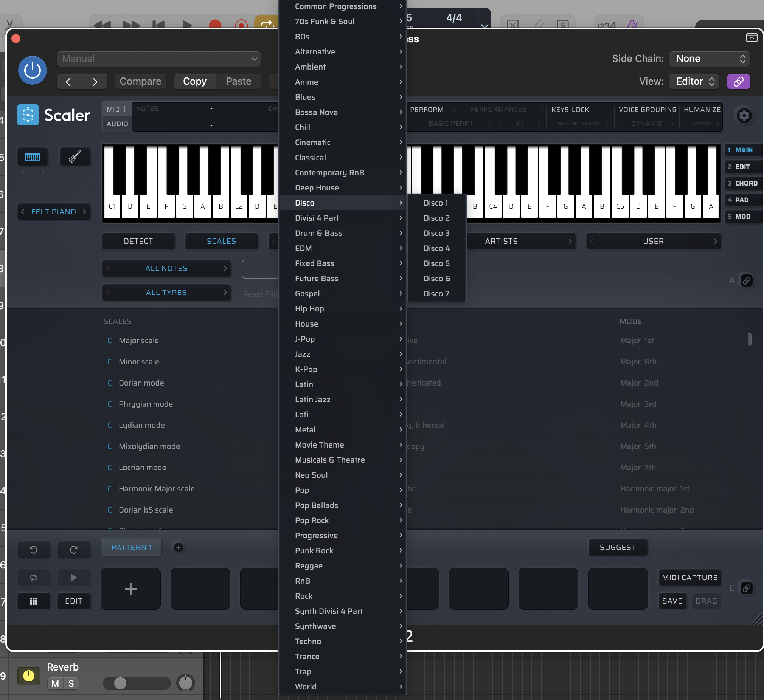Click the undo arrow icon
This screenshot has width=764, height=700.
coord(33,549)
